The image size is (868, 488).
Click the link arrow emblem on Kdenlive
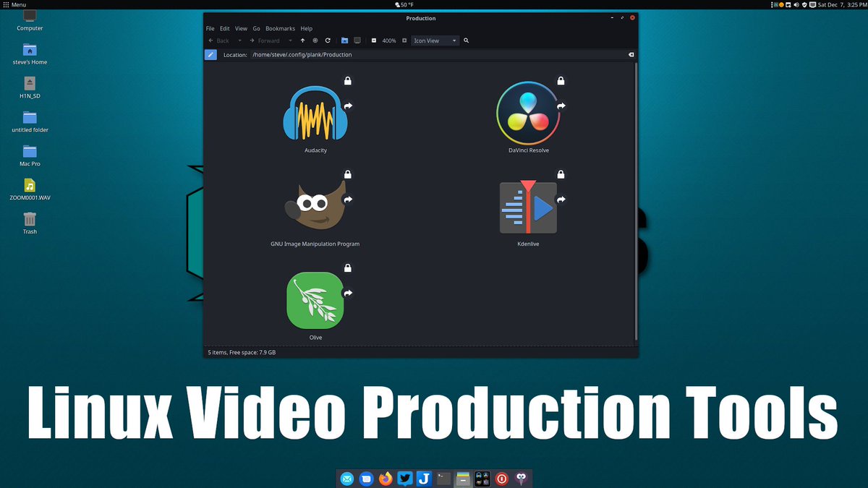pos(561,200)
